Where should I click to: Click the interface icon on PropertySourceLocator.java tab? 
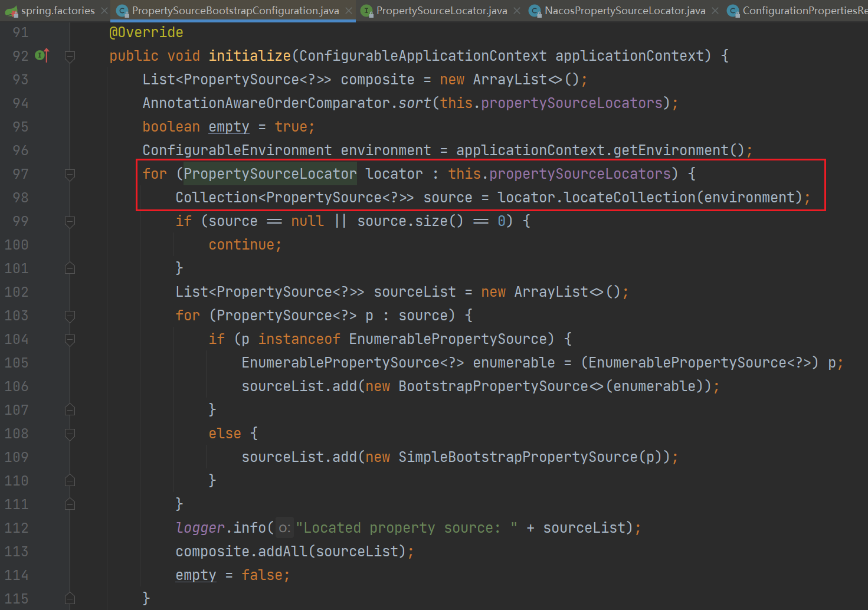tap(366, 11)
